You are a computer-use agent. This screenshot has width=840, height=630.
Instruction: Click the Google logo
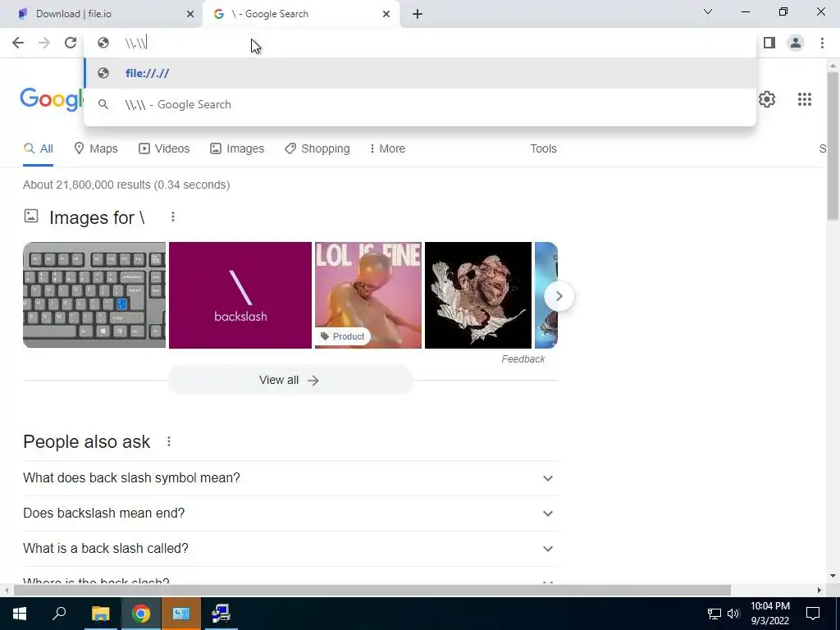(52, 99)
